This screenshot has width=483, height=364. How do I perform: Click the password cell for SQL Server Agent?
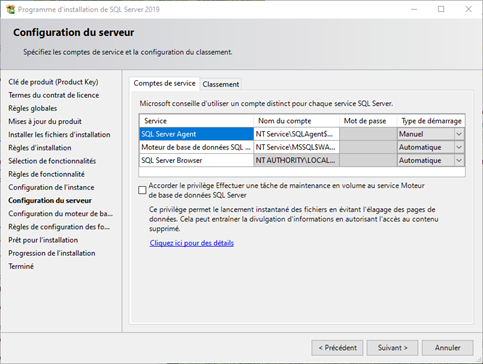point(368,134)
